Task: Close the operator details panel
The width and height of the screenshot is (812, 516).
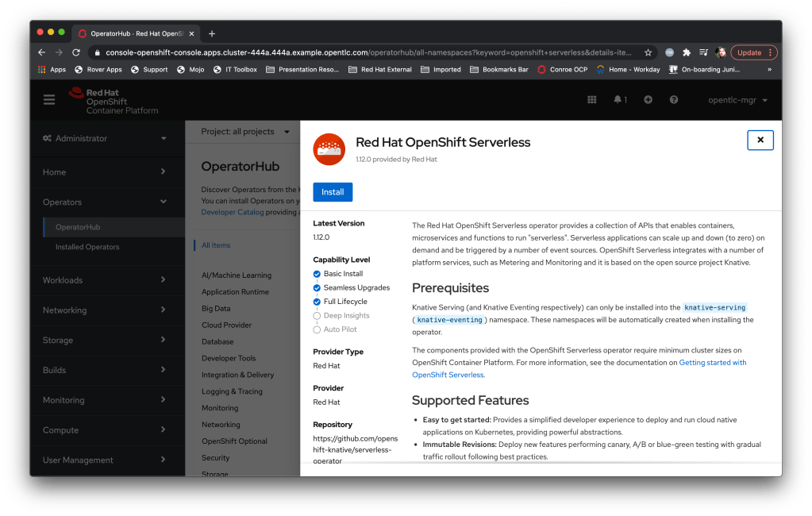Action: (760, 140)
